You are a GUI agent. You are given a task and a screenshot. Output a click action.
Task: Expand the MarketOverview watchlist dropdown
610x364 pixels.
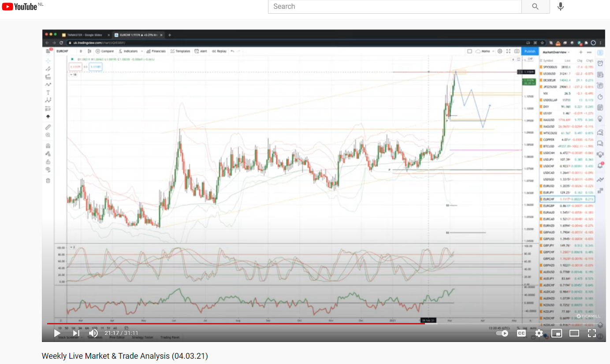[556, 52]
